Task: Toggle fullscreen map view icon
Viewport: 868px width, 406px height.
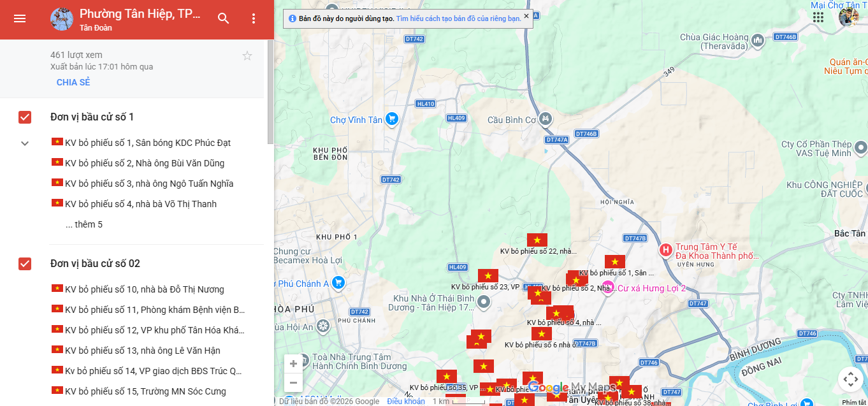Action: point(850,380)
